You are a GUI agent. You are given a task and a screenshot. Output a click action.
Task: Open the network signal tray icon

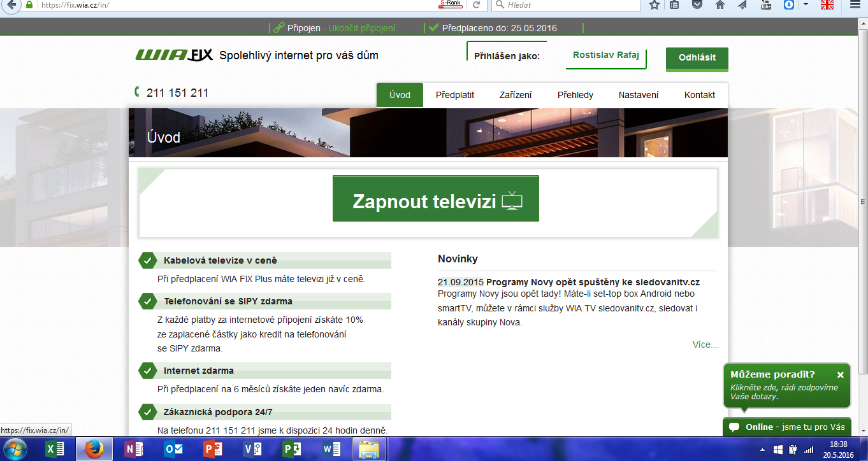[x=809, y=450]
